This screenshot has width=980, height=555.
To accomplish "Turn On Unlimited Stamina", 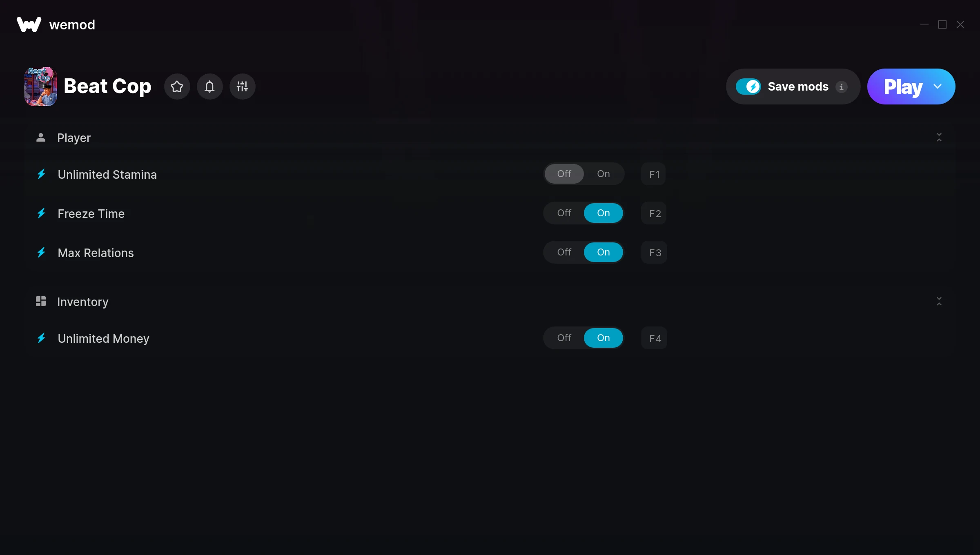I will [603, 174].
